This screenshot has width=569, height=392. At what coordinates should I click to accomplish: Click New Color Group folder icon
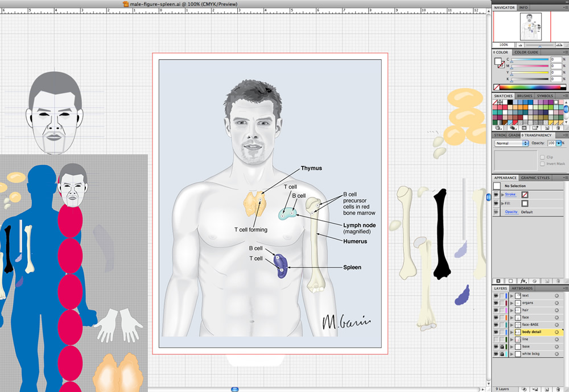pyautogui.click(x=535, y=128)
